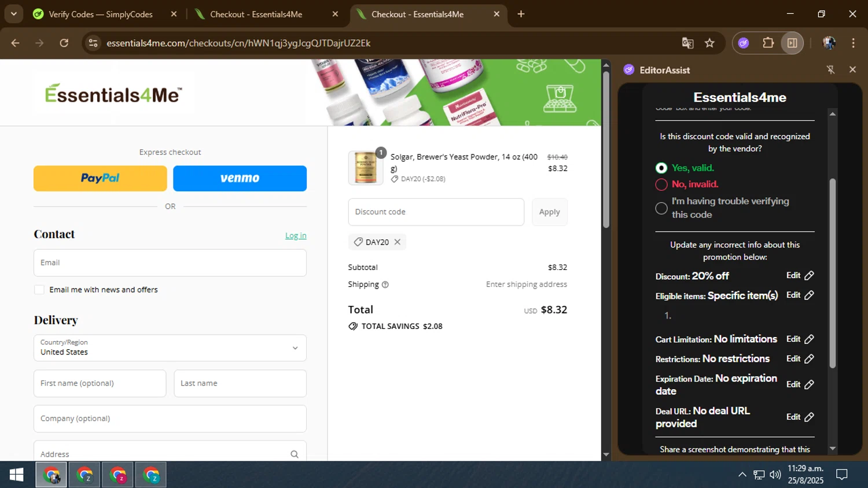Reload the checkout page
This screenshot has width=868, height=488.
tap(64, 43)
